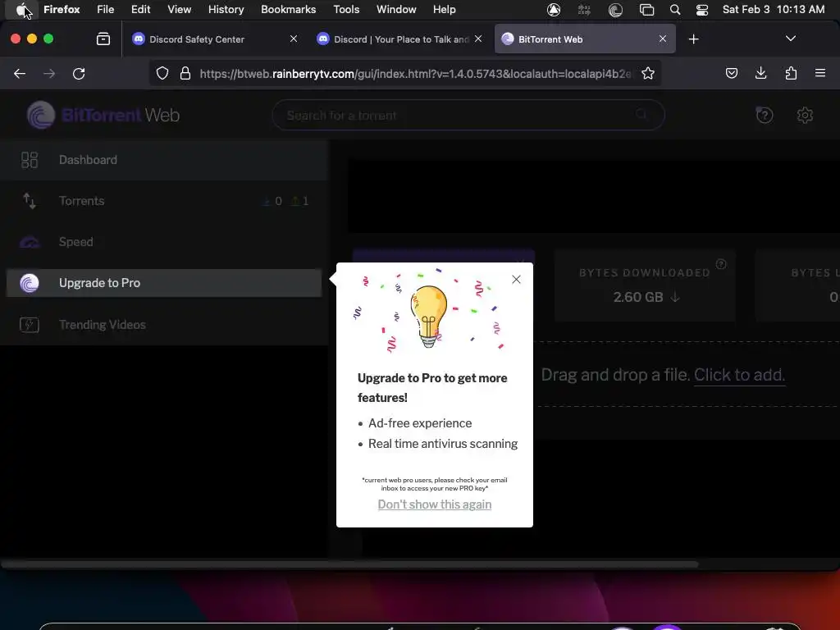Open the Tools menu

pyautogui.click(x=346, y=9)
